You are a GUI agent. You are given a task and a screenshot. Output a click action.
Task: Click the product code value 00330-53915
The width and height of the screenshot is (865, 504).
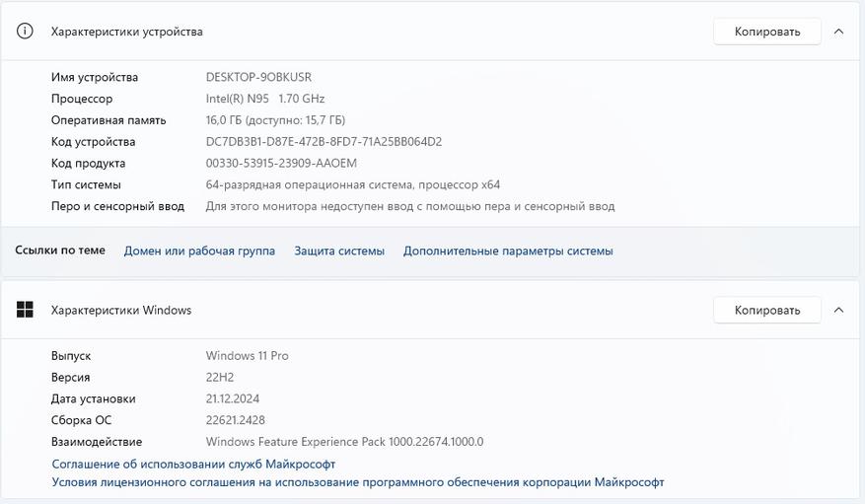(281, 163)
